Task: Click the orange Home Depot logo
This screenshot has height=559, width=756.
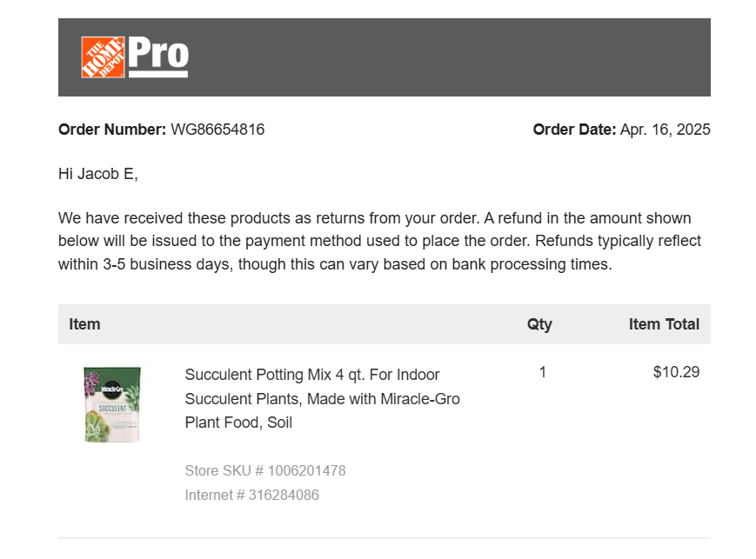Action: (103, 57)
